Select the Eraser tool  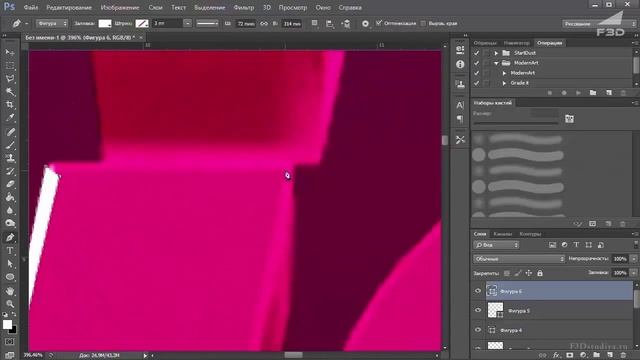10,184
